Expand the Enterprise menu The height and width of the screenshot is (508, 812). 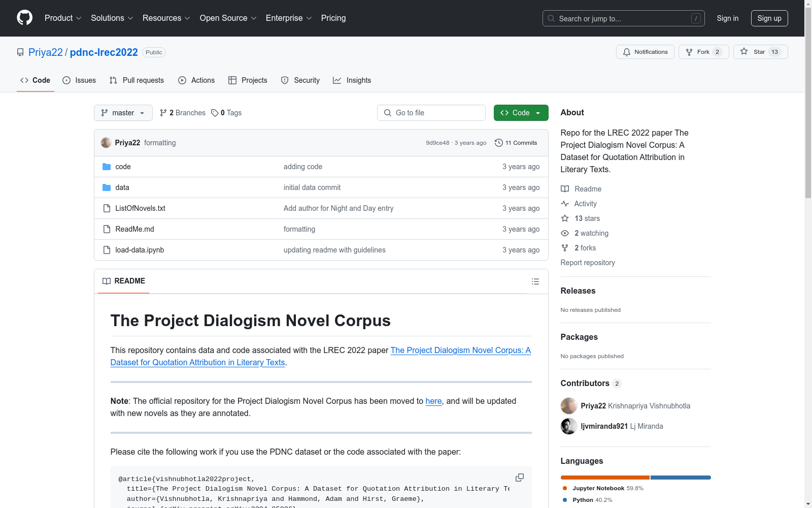289,18
